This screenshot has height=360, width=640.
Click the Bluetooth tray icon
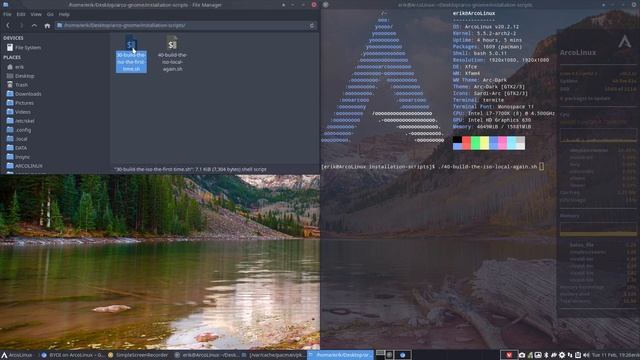(546, 355)
